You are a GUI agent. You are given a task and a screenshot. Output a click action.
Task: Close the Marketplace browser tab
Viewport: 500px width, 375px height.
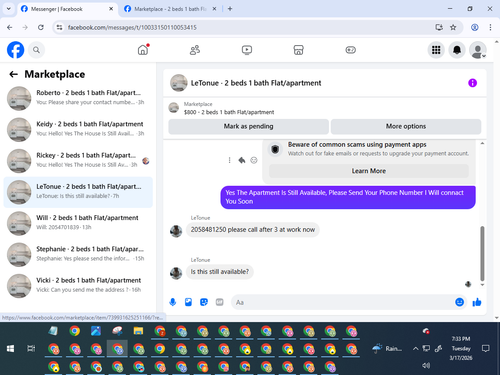[x=214, y=9]
